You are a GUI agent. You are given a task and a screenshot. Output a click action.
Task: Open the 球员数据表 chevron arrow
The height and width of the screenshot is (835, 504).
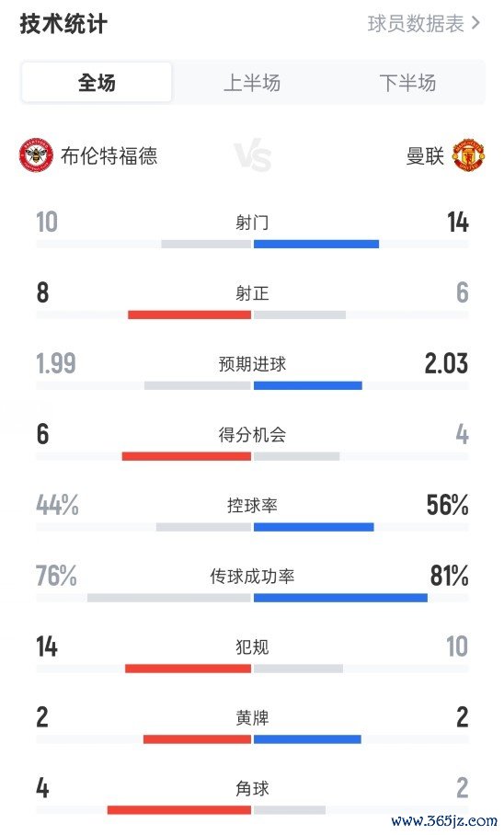475,23
